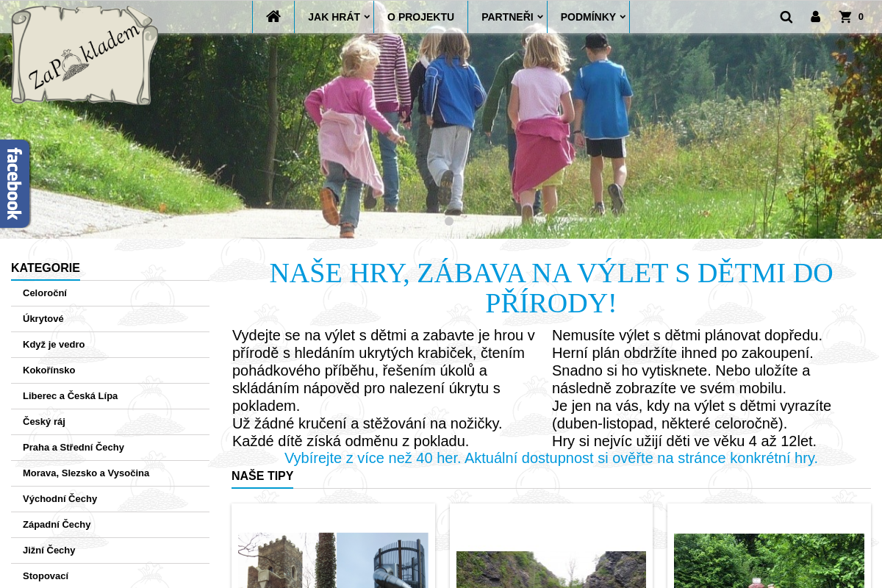
Task: Expand the PARTNEŘI dropdown menu
Action: (x=506, y=16)
